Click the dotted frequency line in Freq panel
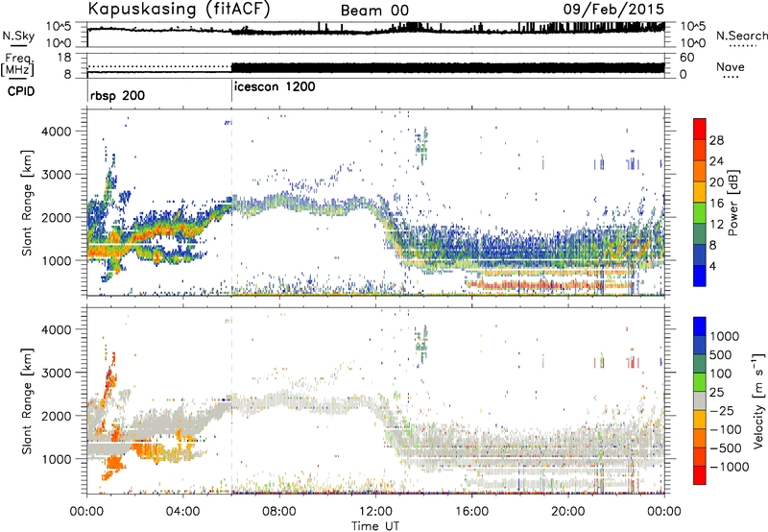768x532 pixels. tap(159, 66)
